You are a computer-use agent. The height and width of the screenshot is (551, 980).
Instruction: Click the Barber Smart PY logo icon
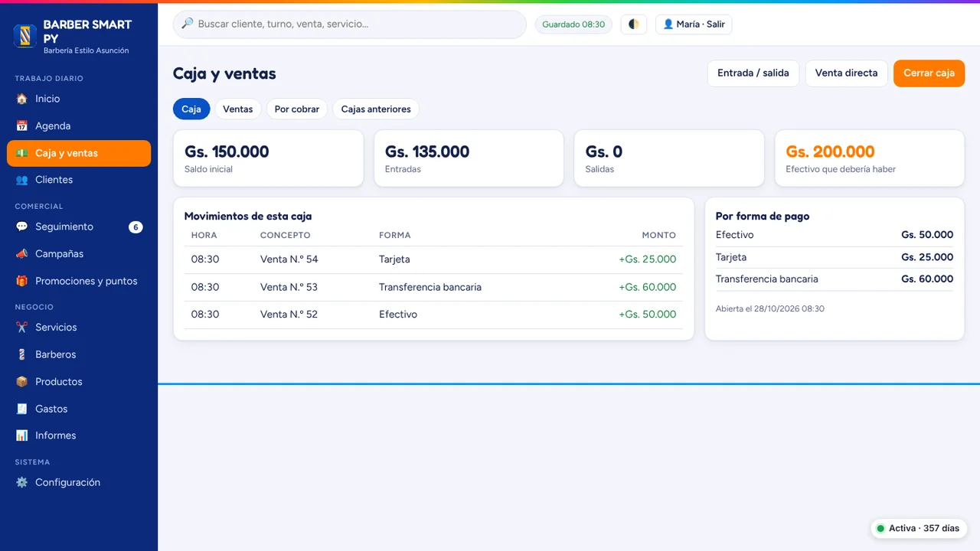(x=25, y=36)
